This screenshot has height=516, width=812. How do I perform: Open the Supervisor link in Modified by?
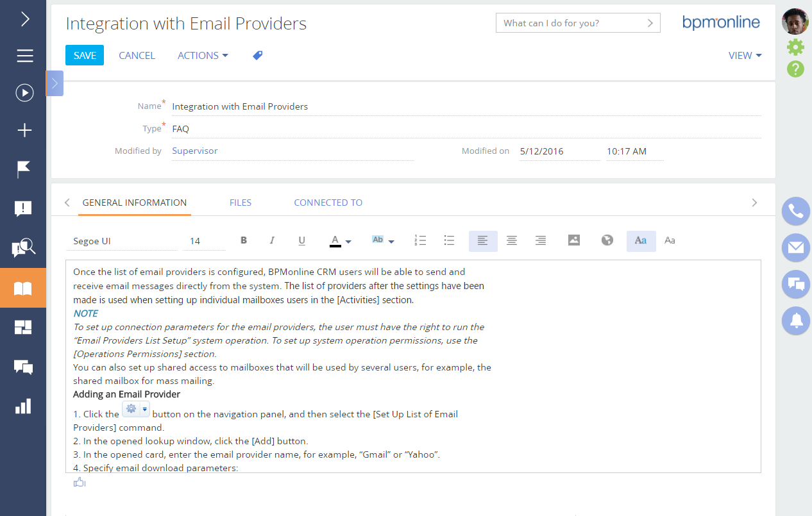coord(195,151)
